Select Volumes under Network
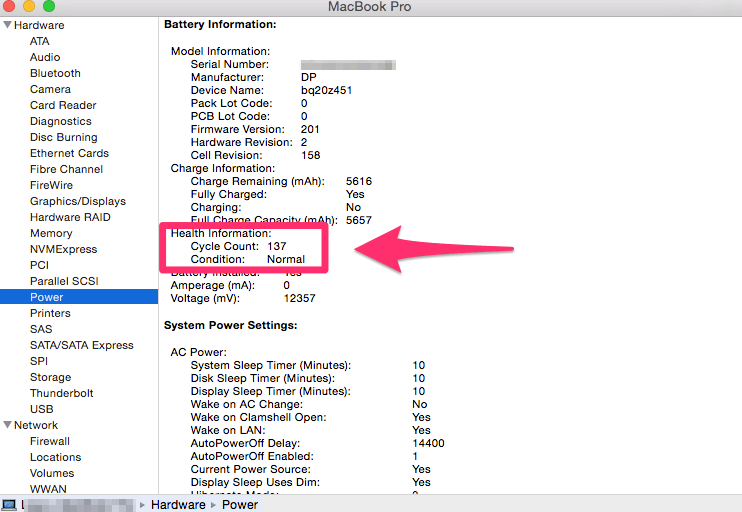 coord(52,473)
